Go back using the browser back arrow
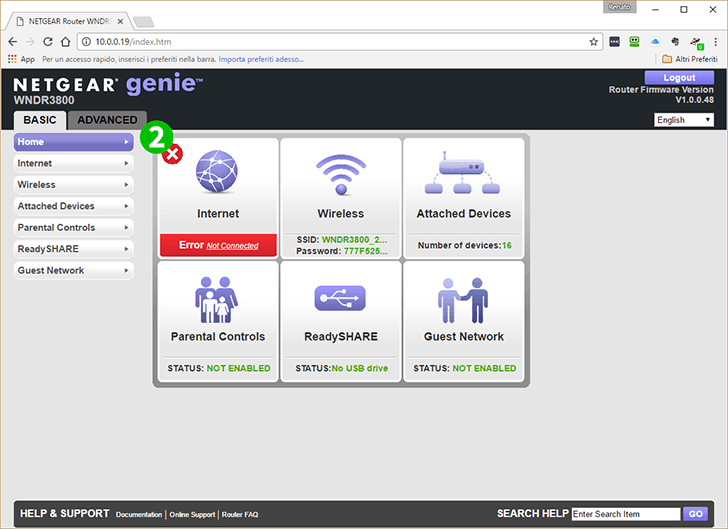 click(13, 42)
